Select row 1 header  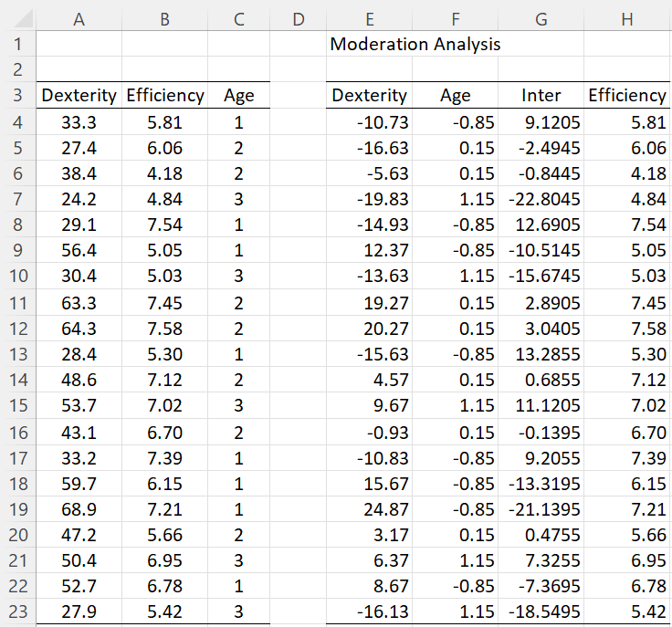(18, 44)
